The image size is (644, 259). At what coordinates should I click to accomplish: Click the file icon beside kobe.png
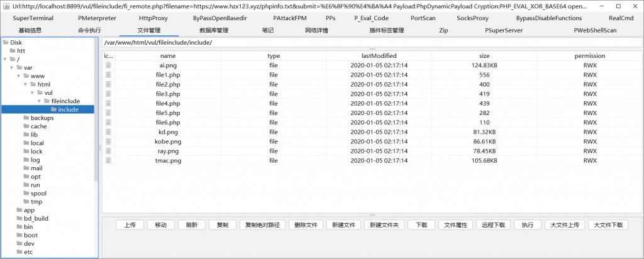(x=109, y=141)
